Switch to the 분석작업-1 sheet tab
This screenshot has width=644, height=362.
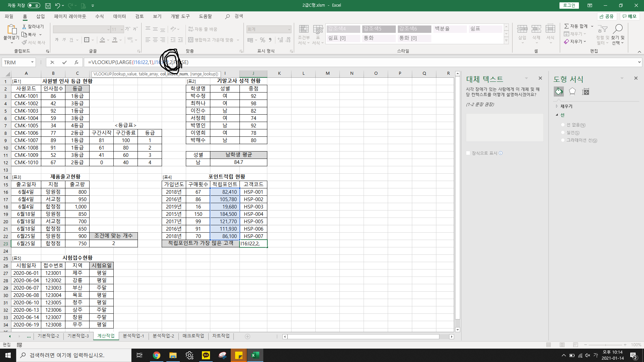[133, 336]
